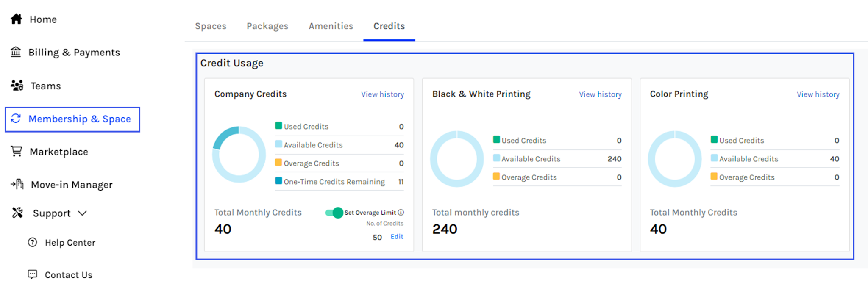Open Home in the sidebar
This screenshot has height=285, width=868.
pos(43,19)
